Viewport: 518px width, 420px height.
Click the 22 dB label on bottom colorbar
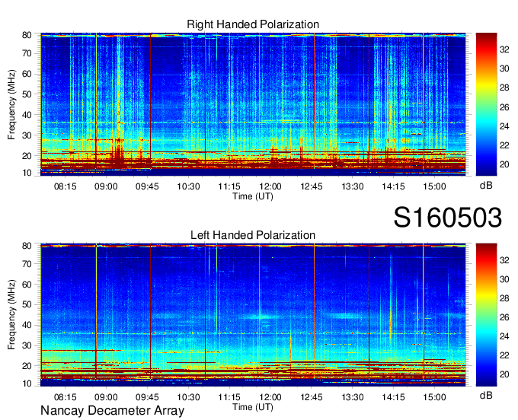click(x=504, y=355)
